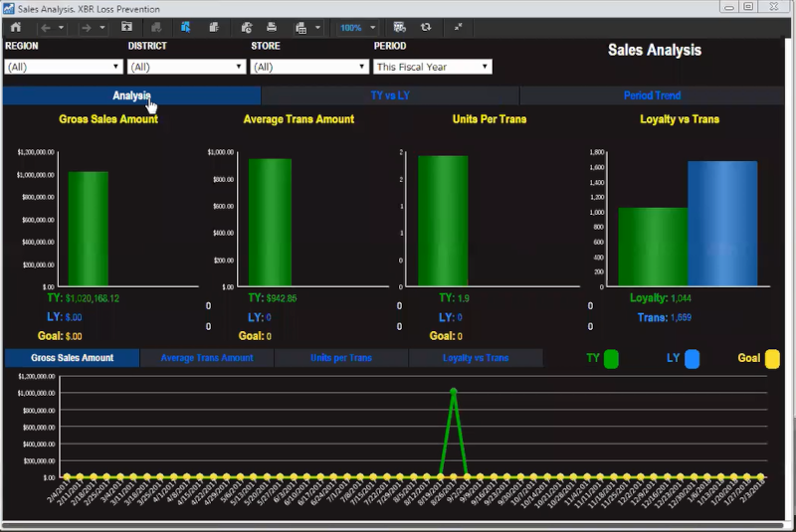Click the yellow Goal legend swatch
This screenshot has width=796, height=532.
[772, 359]
